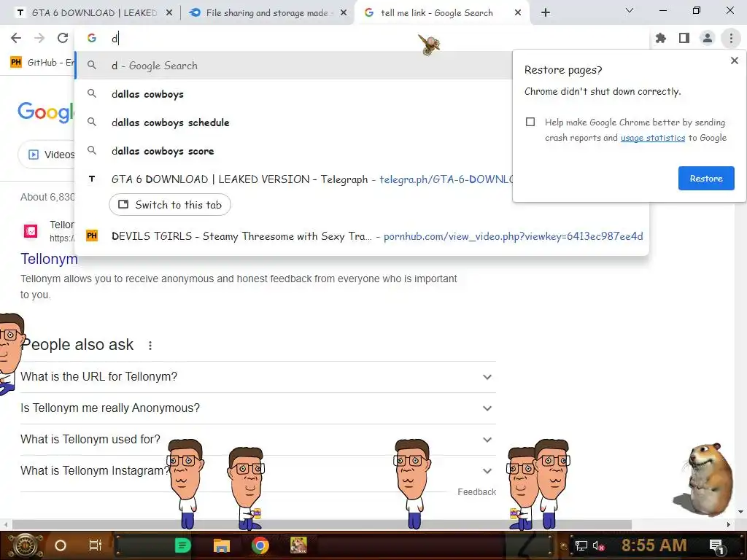This screenshot has height=560, width=747.
Task: Click the horizontal page scrollbar
Action: 322,525
